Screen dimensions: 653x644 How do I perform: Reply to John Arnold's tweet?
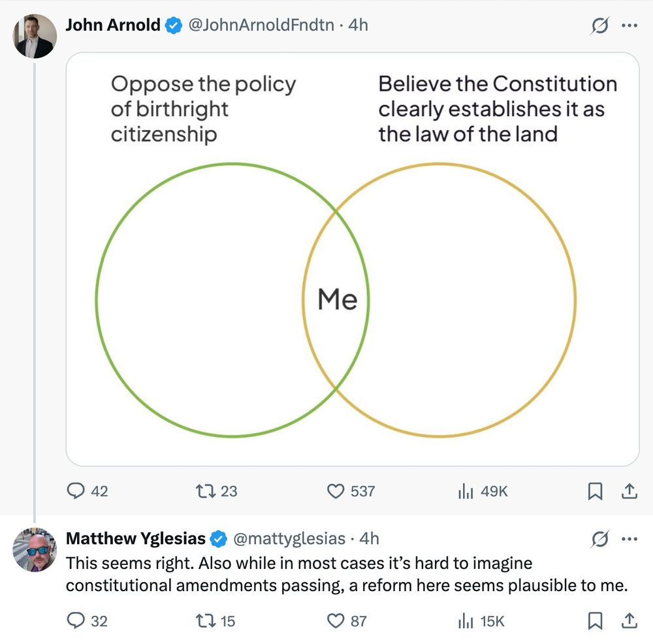[x=77, y=491]
